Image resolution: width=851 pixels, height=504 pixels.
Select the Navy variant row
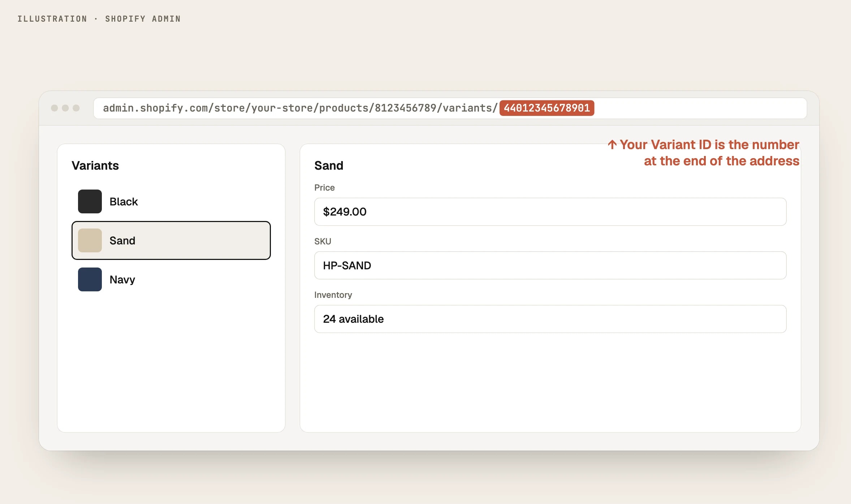click(171, 279)
